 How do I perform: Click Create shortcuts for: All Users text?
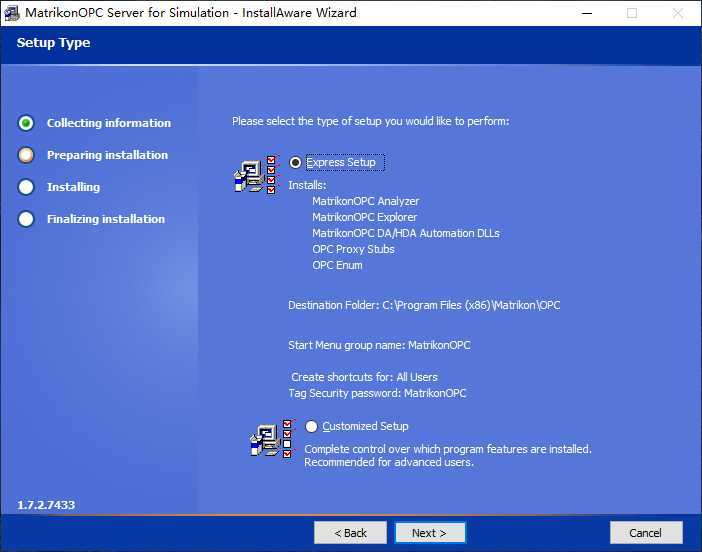click(x=364, y=377)
